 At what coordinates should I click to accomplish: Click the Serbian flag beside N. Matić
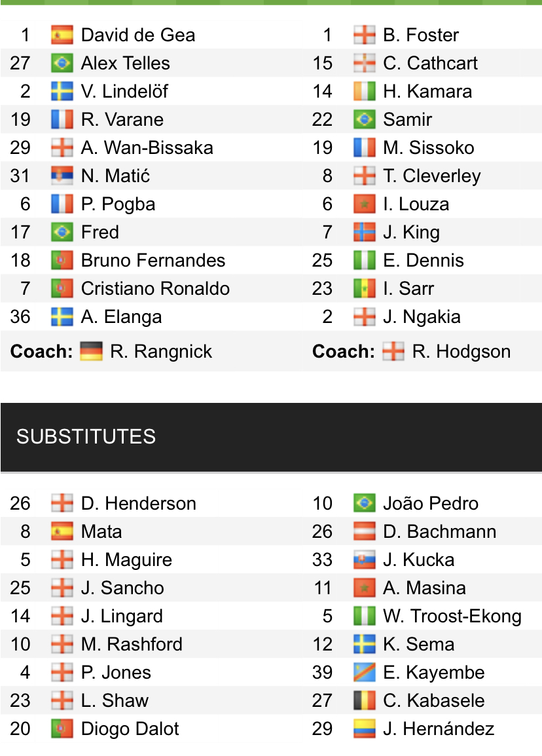click(62, 176)
